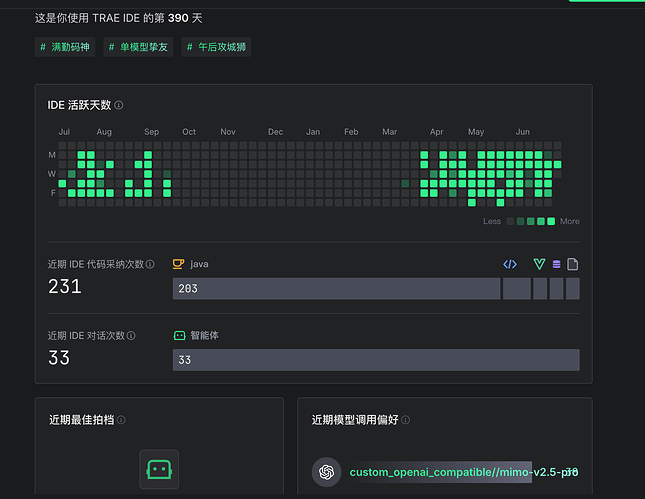Click the 'Dec' month label
Screen dimensions: 645x499
pyautogui.click(x=276, y=132)
